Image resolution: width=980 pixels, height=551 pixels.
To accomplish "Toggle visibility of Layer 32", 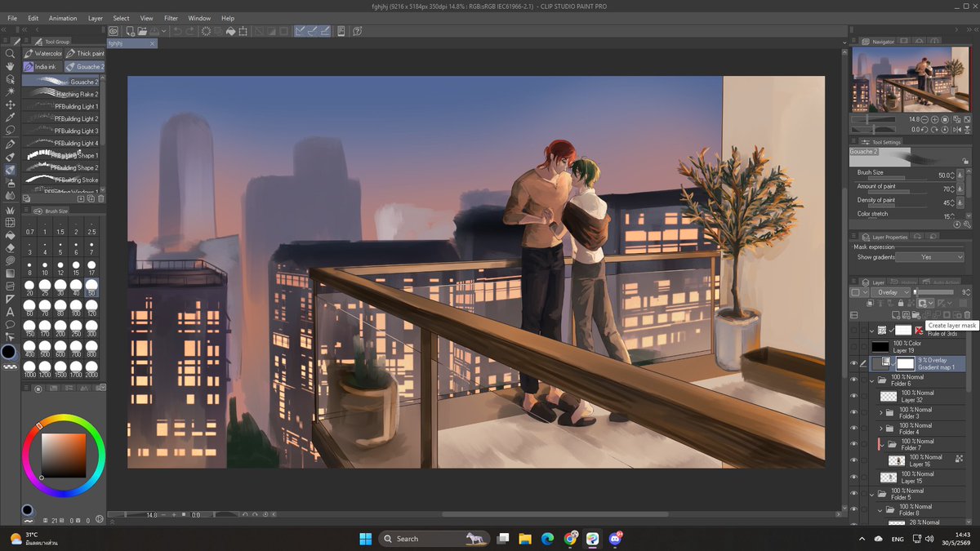I will [x=854, y=396].
